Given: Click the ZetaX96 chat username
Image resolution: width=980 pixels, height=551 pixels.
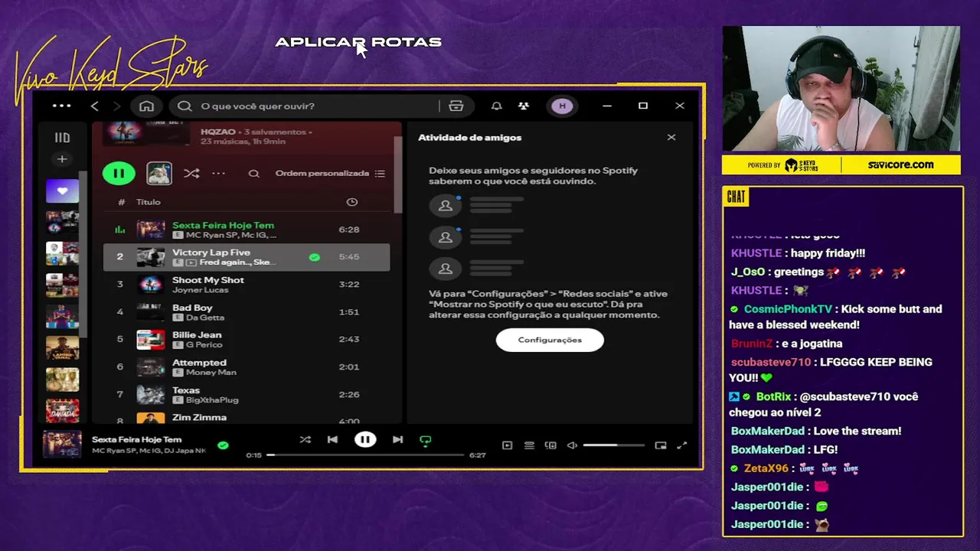Looking at the screenshot, I should (x=766, y=468).
